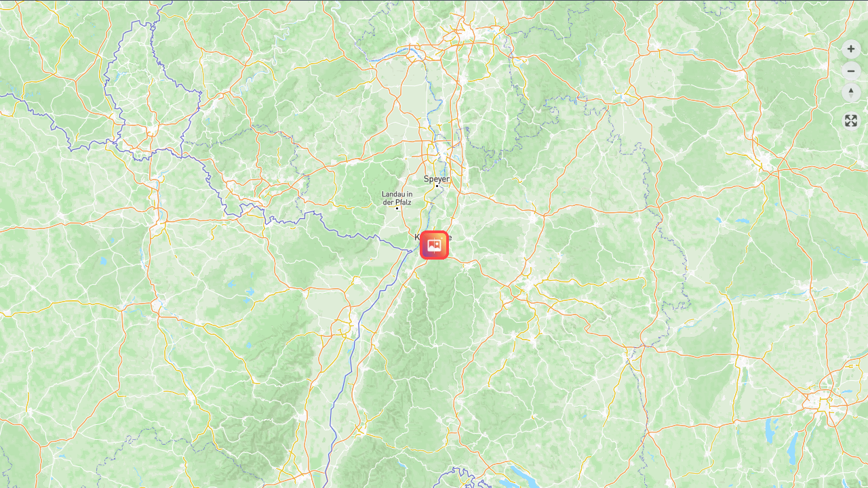
Task: Toggle fullscreen map view
Action: tap(851, 121)
